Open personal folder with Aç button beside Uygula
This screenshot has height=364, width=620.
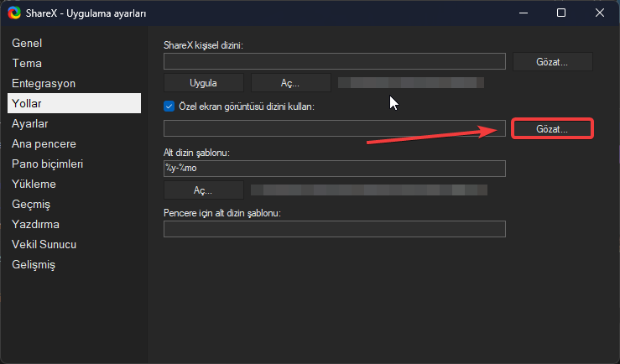(x=290, y=83)
